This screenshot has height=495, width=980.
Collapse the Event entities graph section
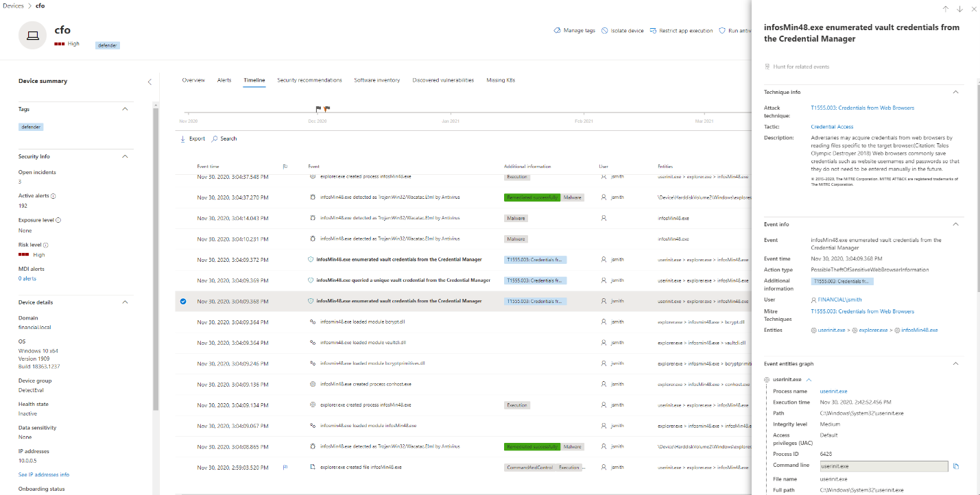coord(955,364)
